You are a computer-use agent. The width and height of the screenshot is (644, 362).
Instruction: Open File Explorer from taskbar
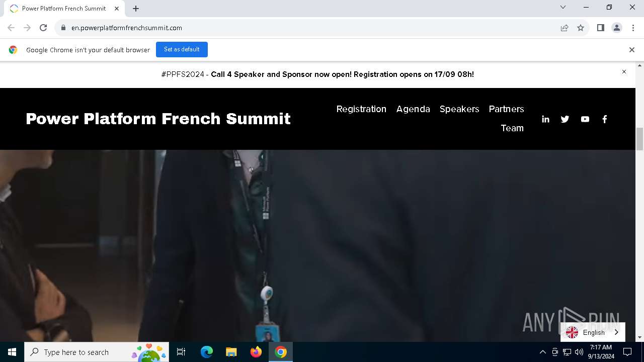[x=231, y=352]
